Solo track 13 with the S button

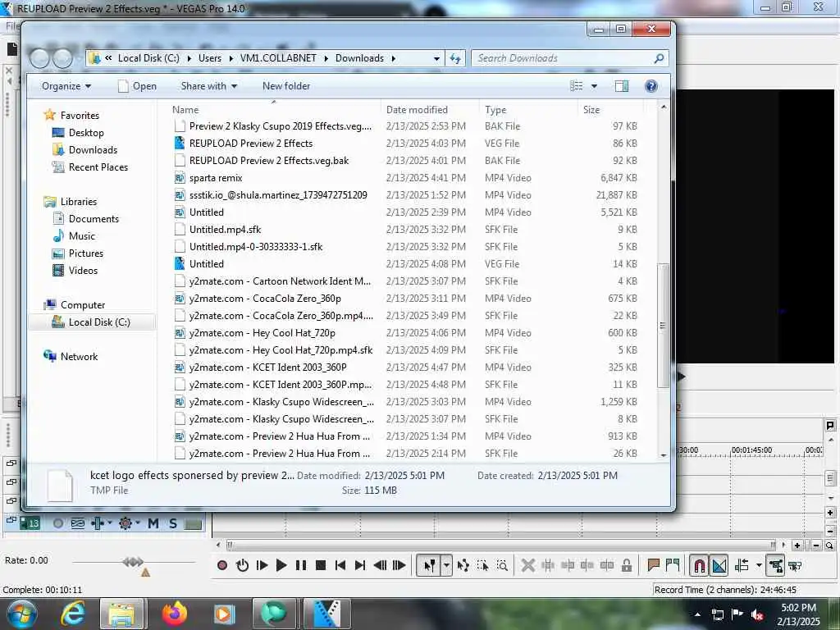172,523
